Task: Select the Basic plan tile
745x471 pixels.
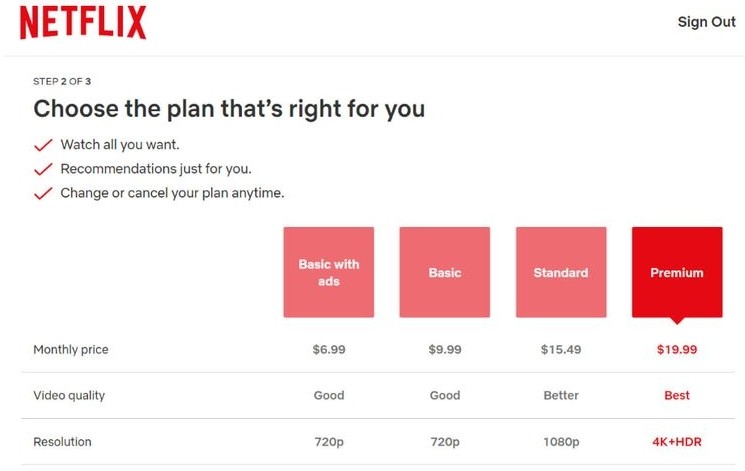Action: coord(445,272)
